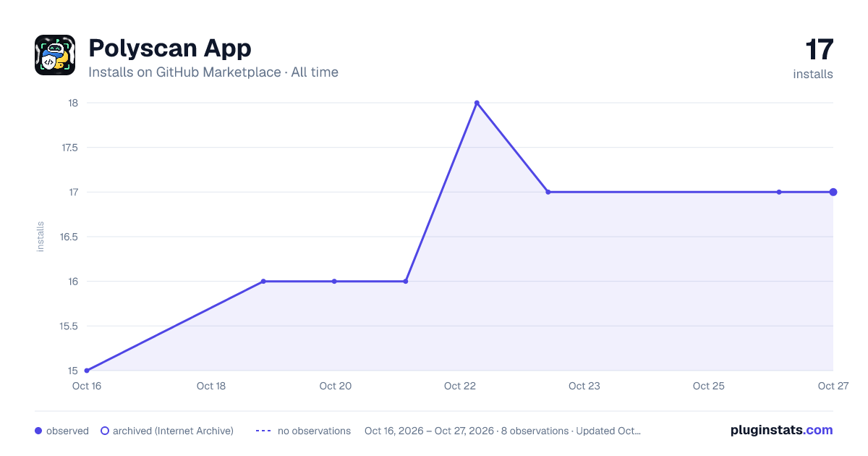Click the x-axis label Oct 25
The width and height of the screenshot is (868, 456).
tap(709, 386)
